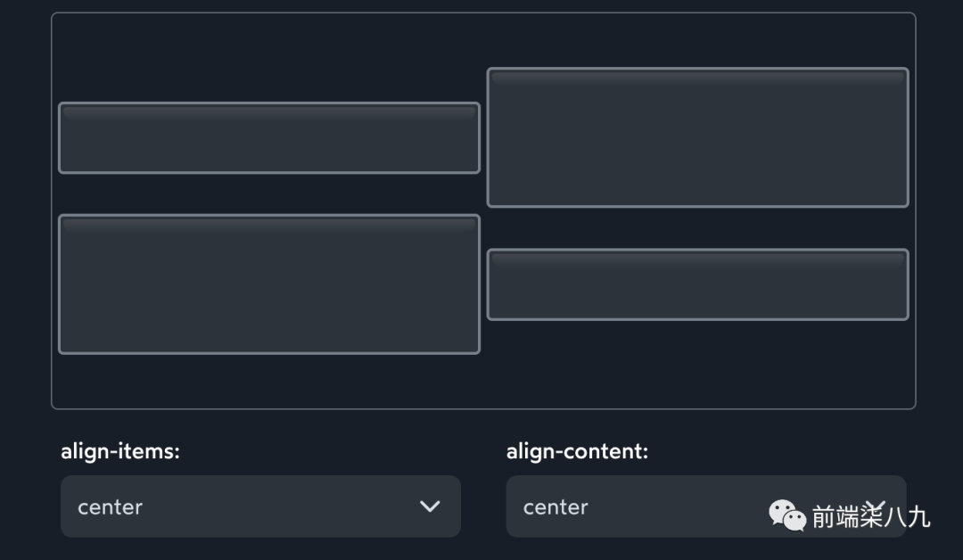The width and height of the screenshot is (963, 560).
Task: Click the 前端柒八九 watermark text
Action: tap(870, 516)
